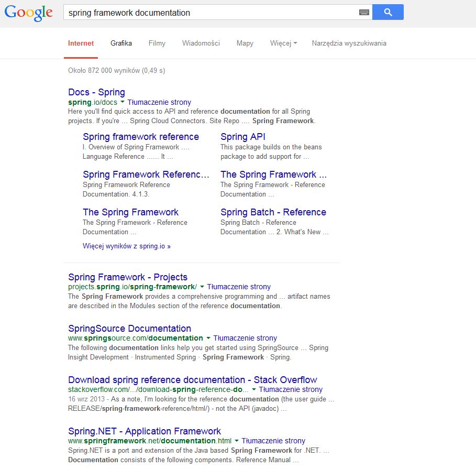Open the Spring Batch - Reference sitelink

point(273,212)
